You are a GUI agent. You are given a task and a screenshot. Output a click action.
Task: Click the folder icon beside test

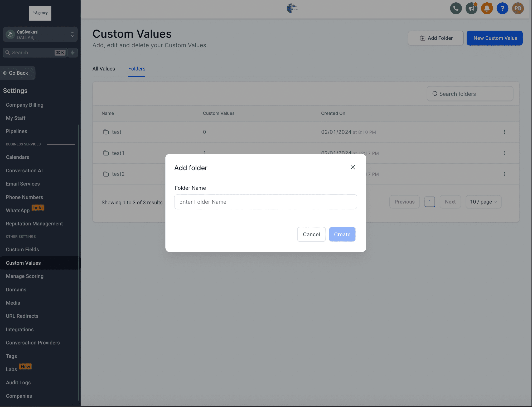click(106, 132)
